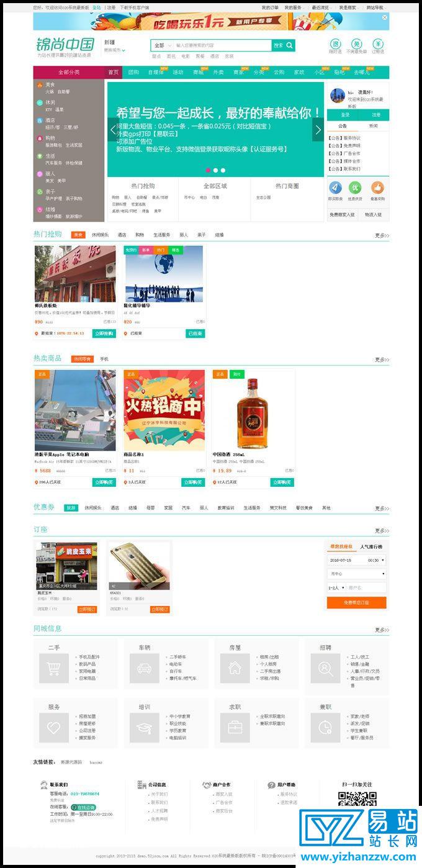Viewport: 422px width, 868px height.
Task: Select the 酒店 category icon
Action: tap(38, 120)
